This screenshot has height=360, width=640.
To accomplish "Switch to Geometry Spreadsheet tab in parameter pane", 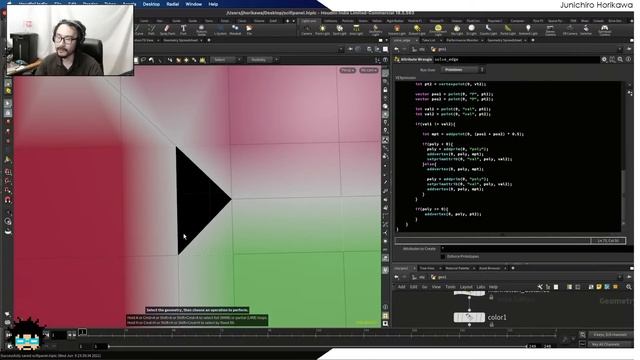I will (x=504, y=40).
